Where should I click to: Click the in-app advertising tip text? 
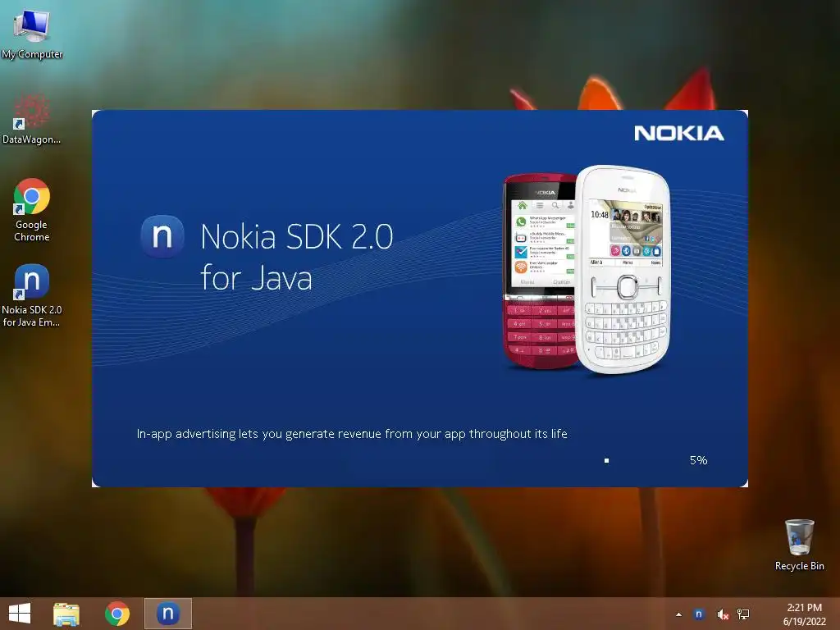pyautogui.click(x=352, y=434)
